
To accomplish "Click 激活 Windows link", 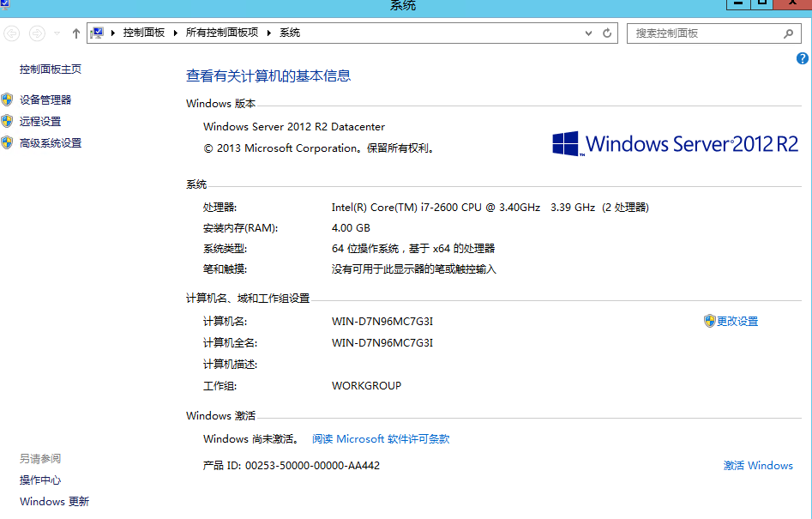I will pos(758,465).
